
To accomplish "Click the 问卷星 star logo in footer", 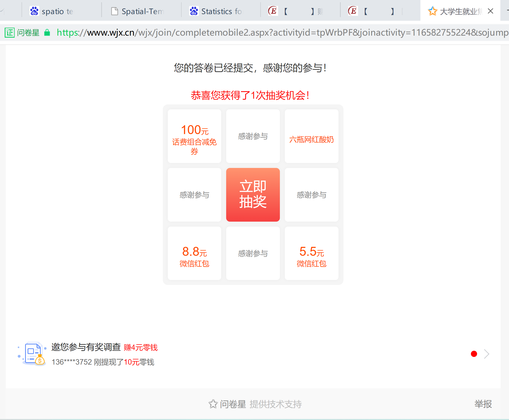I will coord(213,404).
